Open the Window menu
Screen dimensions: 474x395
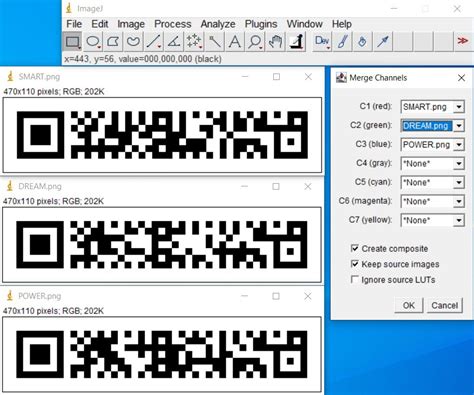[x=305, y=24]
